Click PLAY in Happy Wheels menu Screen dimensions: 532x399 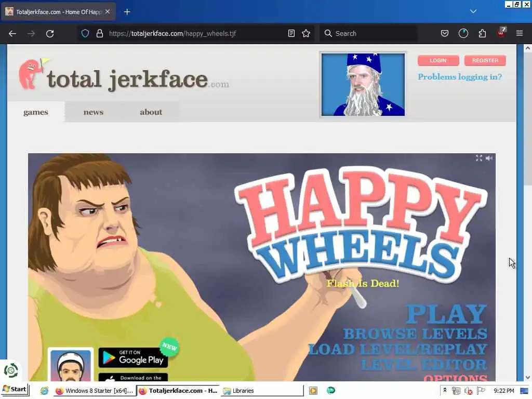(x=446, y=314)
